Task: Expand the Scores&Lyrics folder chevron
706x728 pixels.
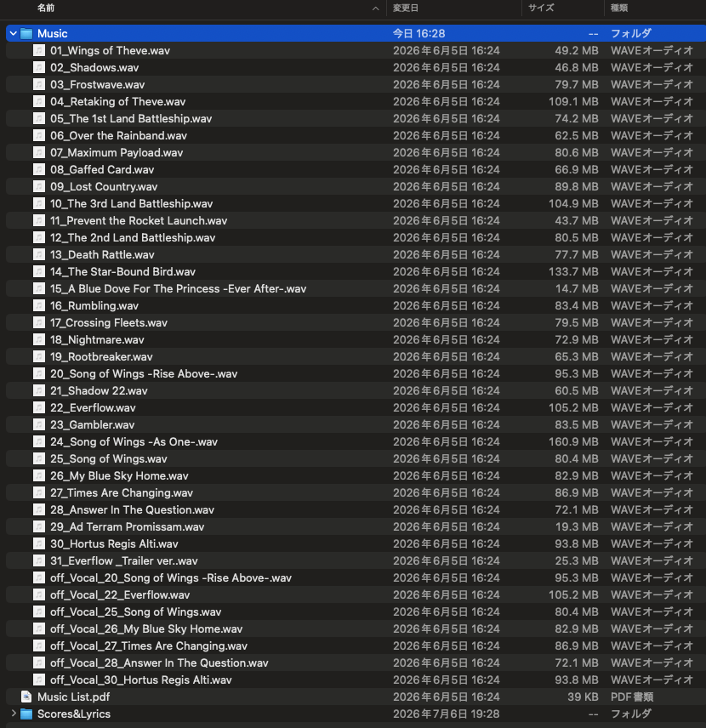Action: tap(14, 714)
